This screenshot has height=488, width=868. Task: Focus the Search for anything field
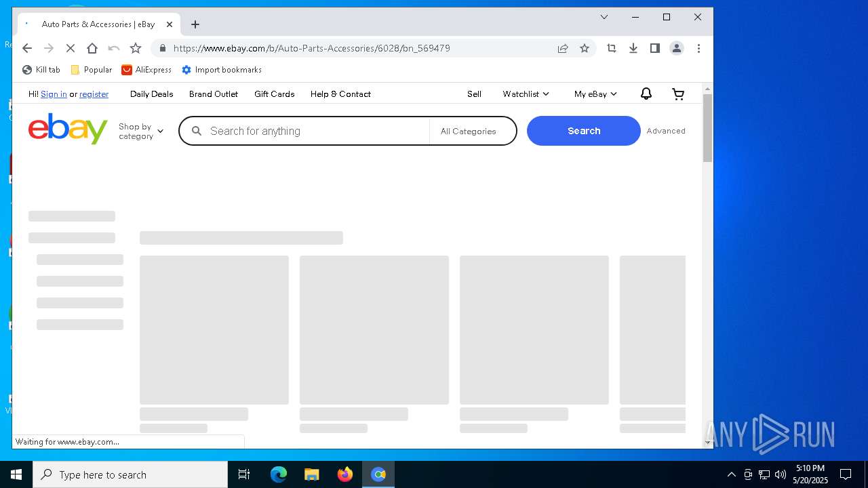305,131
